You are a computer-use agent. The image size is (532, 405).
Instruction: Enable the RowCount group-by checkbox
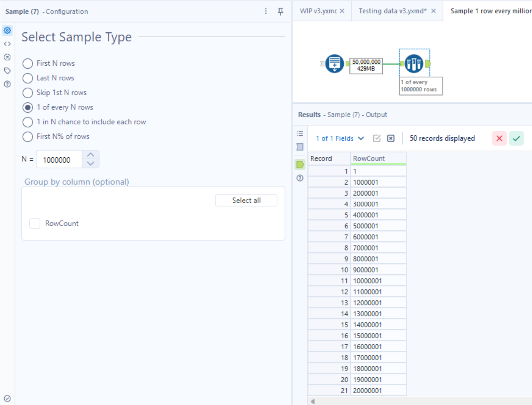coord(35,223)
